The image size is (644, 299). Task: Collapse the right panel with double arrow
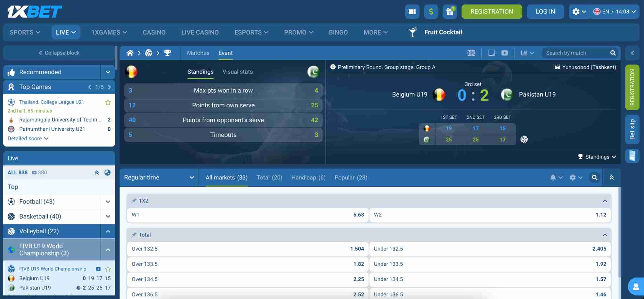pos(632,53)
